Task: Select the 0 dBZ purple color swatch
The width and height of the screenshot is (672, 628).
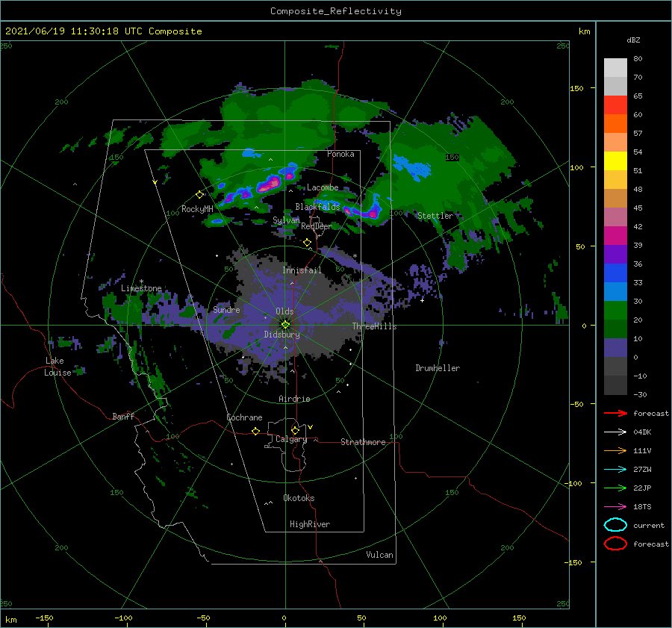Action: (x=615, y=348)
